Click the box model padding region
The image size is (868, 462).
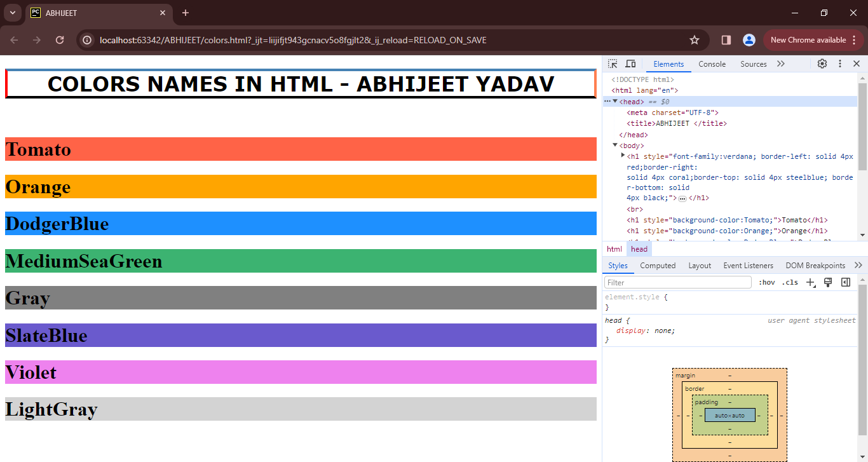(x=706, y=402)
